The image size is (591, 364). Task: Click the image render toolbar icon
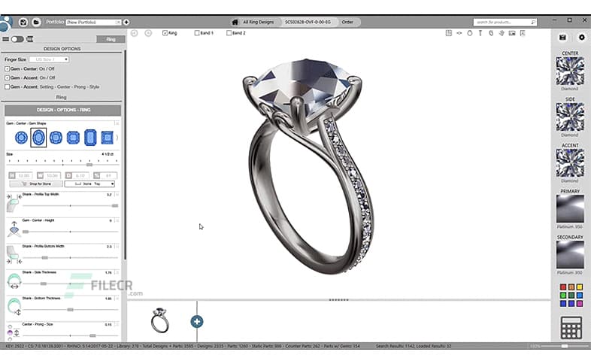coord(512,33)
